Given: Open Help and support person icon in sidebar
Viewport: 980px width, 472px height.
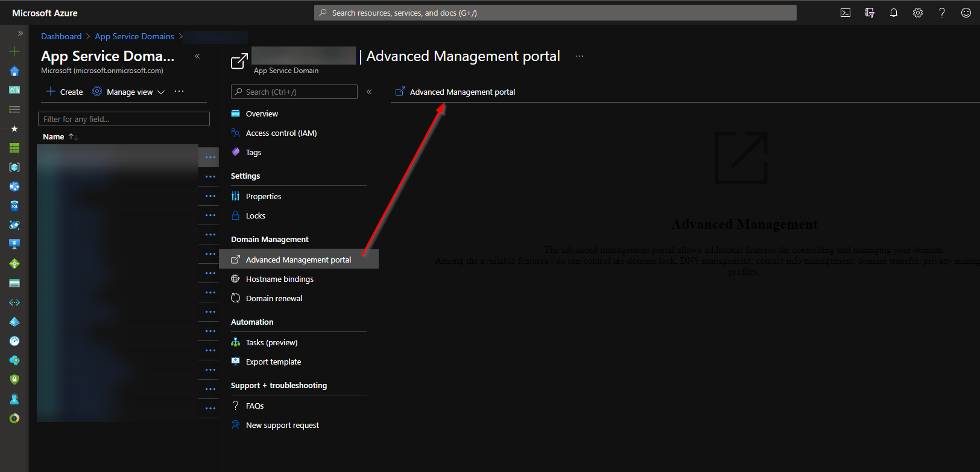Looking at the screenshot, I should coord(14,399).
